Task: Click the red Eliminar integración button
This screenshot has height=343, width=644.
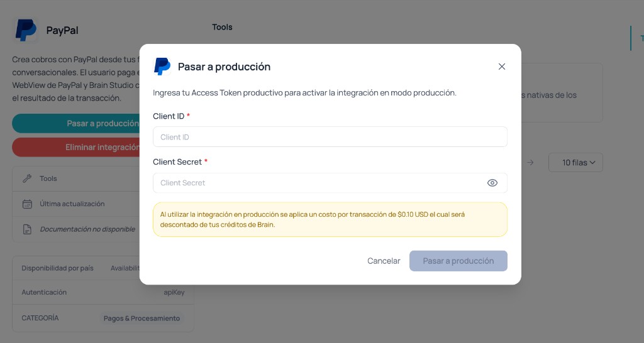Action: pos(76,147)
